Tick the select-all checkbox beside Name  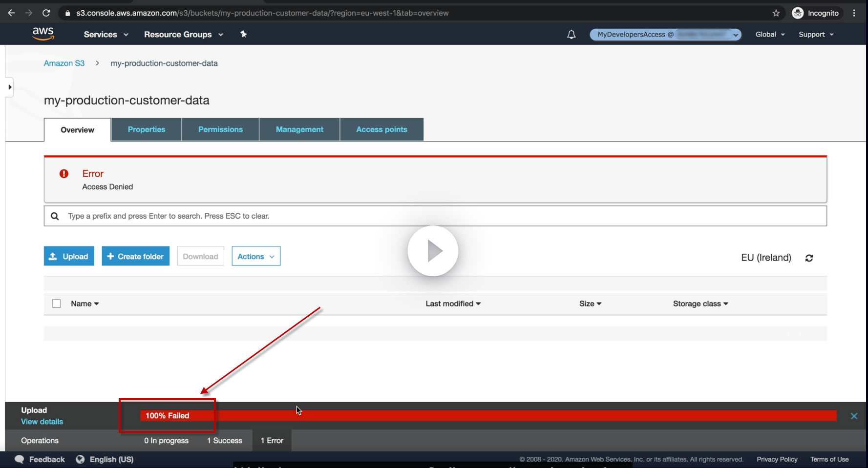57,304
